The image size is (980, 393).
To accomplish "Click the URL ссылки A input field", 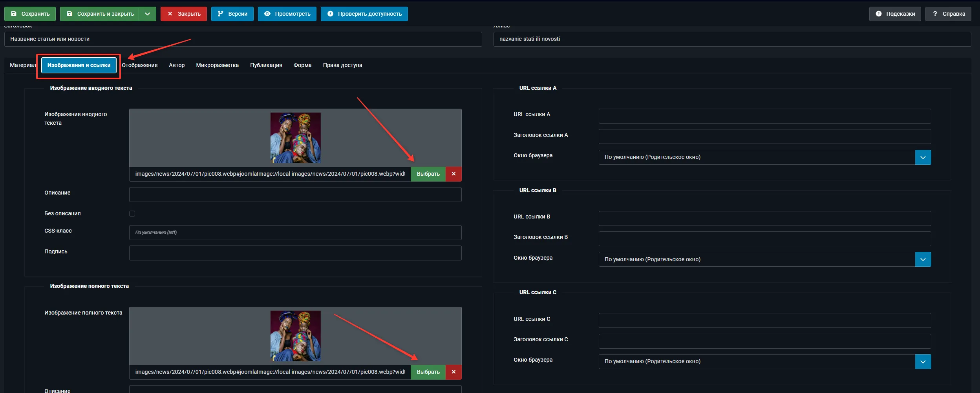I will [x=764, y=116].
